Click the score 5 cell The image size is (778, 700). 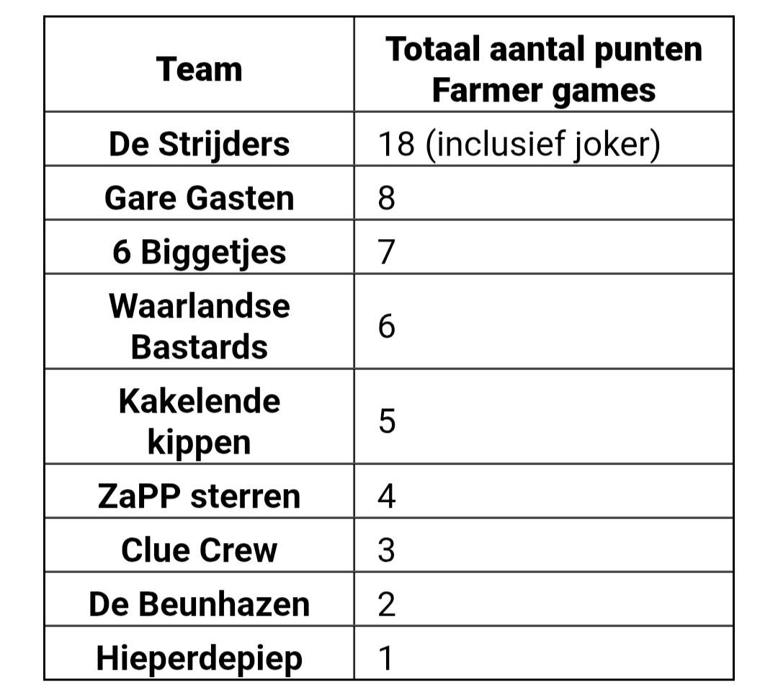click(544, 417)
